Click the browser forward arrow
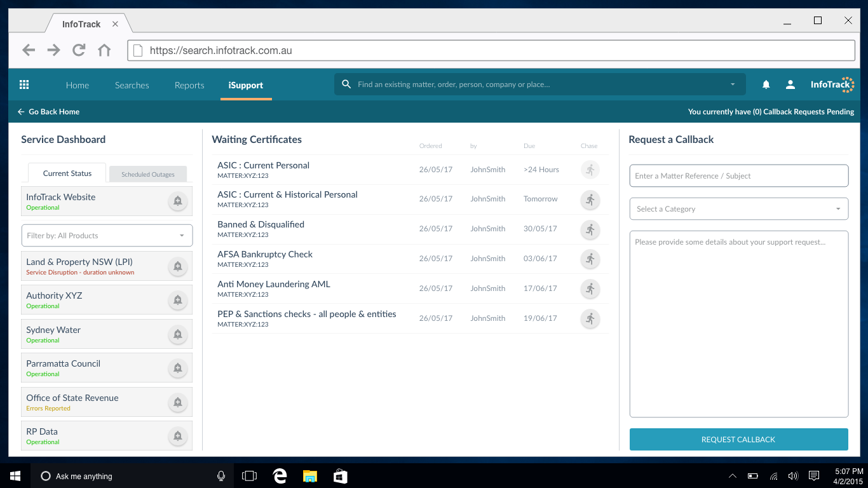 (x=54, y=50)
